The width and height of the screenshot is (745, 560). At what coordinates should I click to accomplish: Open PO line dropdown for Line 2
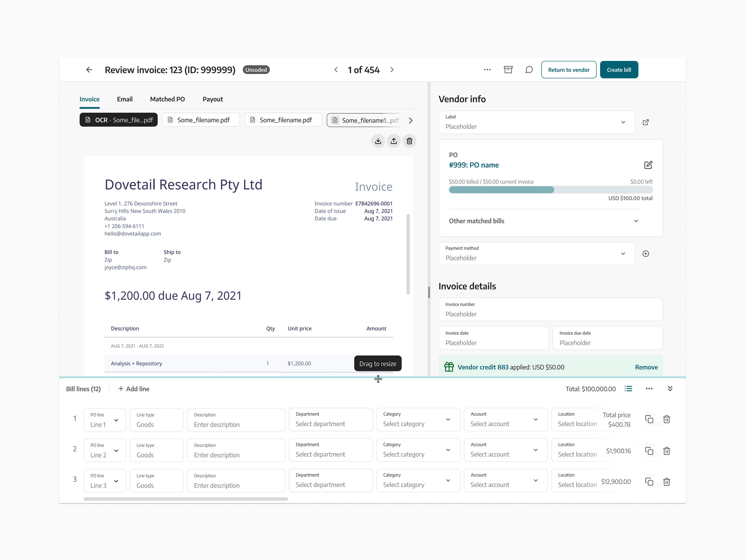pos(105,450)
